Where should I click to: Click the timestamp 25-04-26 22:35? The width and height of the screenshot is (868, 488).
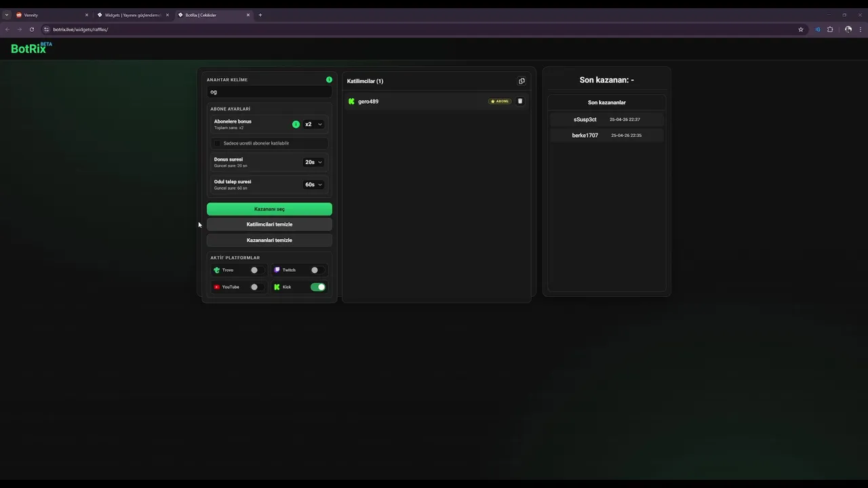coord(627,136)
